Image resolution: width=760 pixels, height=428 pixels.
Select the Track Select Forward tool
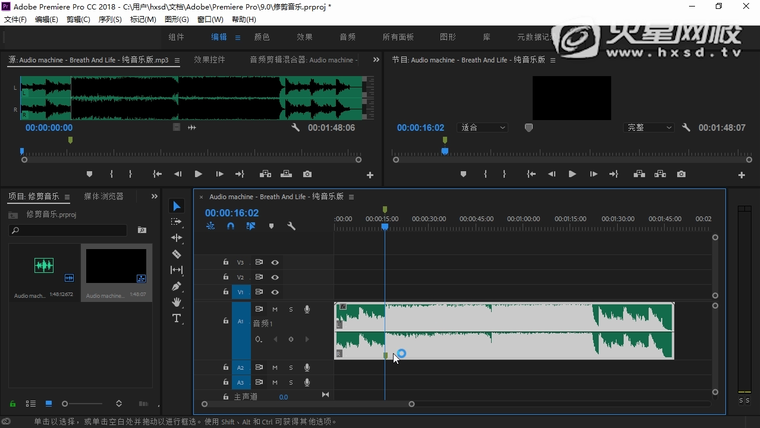[x=177, y=222]
